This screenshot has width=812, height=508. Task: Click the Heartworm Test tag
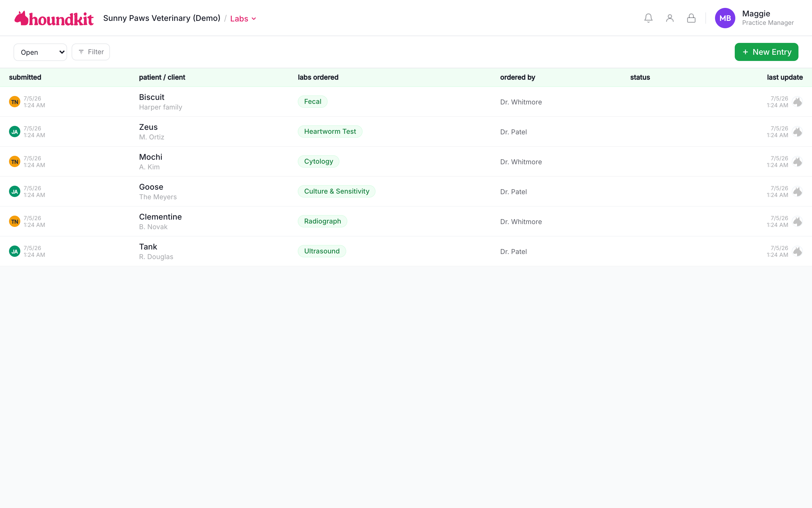(330, 131)
